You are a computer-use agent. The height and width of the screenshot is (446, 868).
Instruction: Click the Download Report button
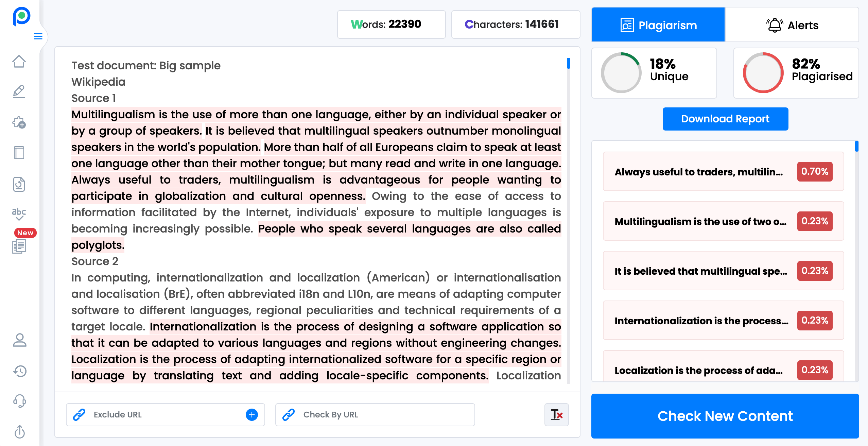[726, 118]
